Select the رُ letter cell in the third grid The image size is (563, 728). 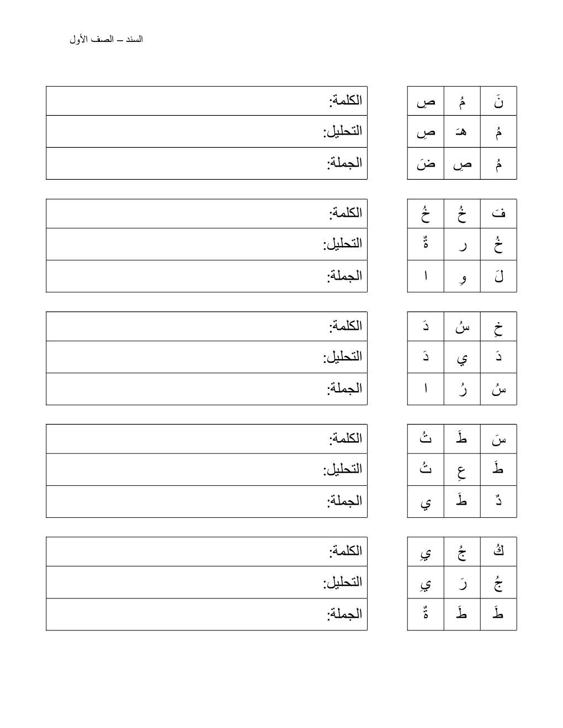click(x=462, y=389)
